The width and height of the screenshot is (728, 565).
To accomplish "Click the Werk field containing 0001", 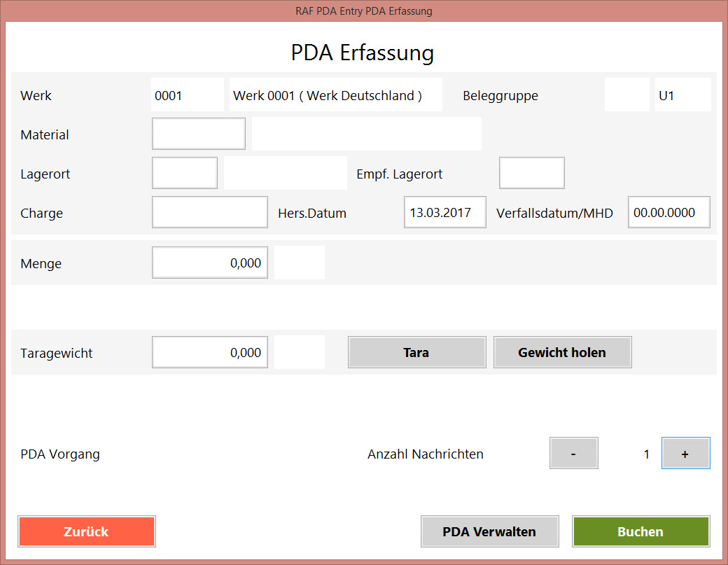I will pyautogui.click(x=187, y=95).
